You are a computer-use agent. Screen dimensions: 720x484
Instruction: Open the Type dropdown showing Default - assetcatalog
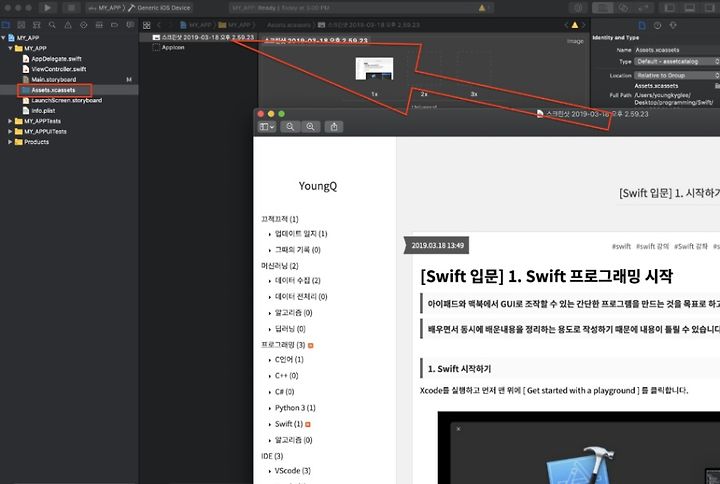pos(677,61)
